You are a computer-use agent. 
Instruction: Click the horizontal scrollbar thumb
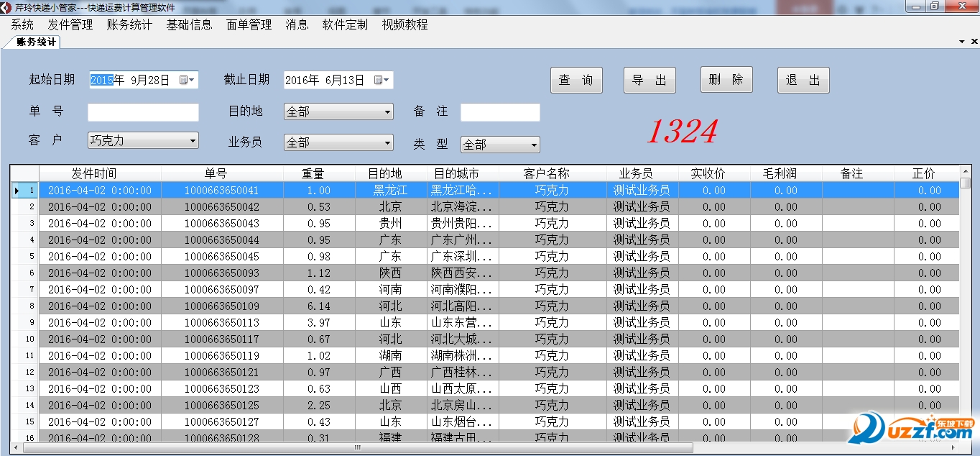click(358, 448)
